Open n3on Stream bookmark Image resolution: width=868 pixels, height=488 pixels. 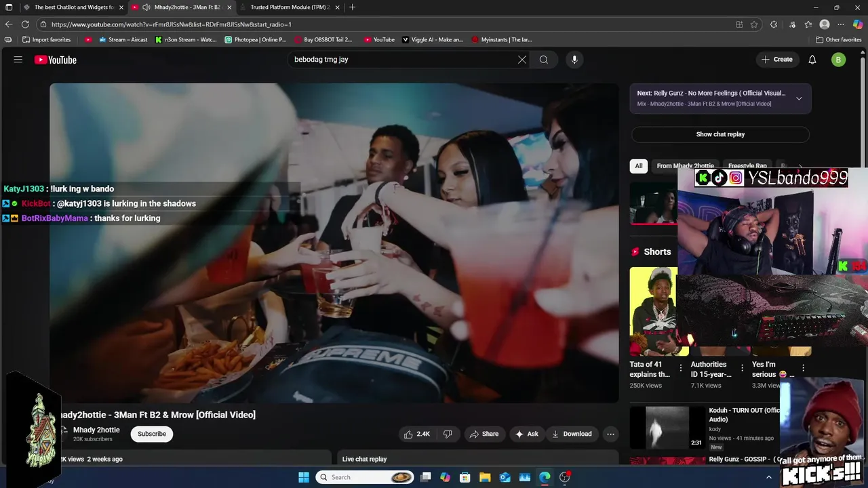(x=186, y=39)
